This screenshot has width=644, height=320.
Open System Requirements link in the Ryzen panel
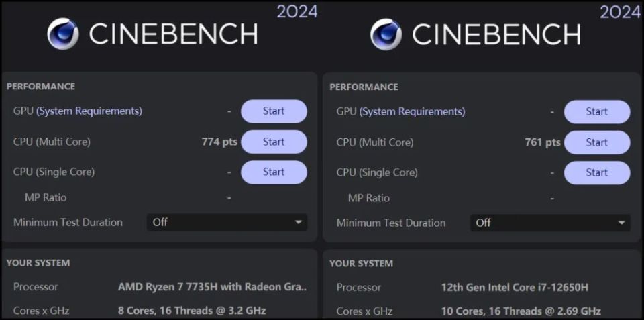[89, 111]
